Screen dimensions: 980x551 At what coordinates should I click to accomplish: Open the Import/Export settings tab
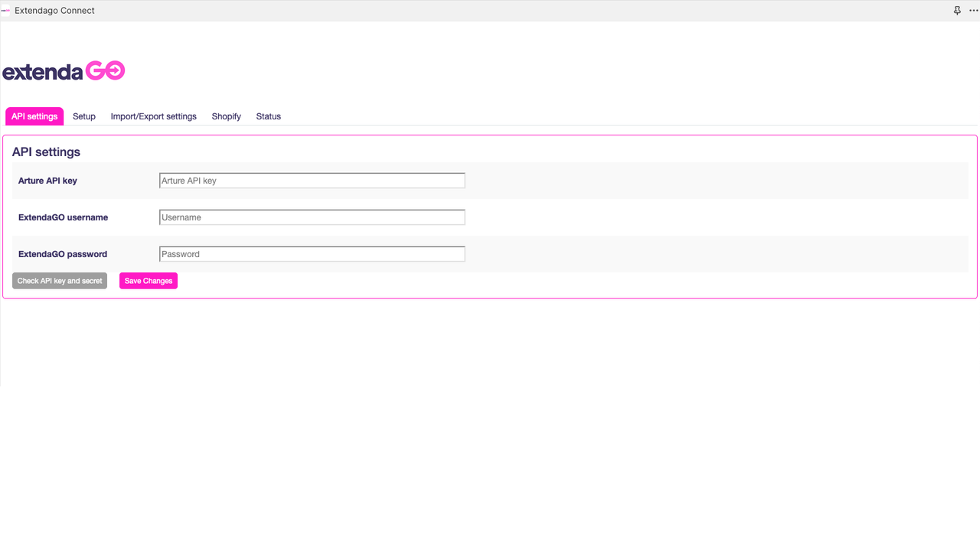coord(153,116)
